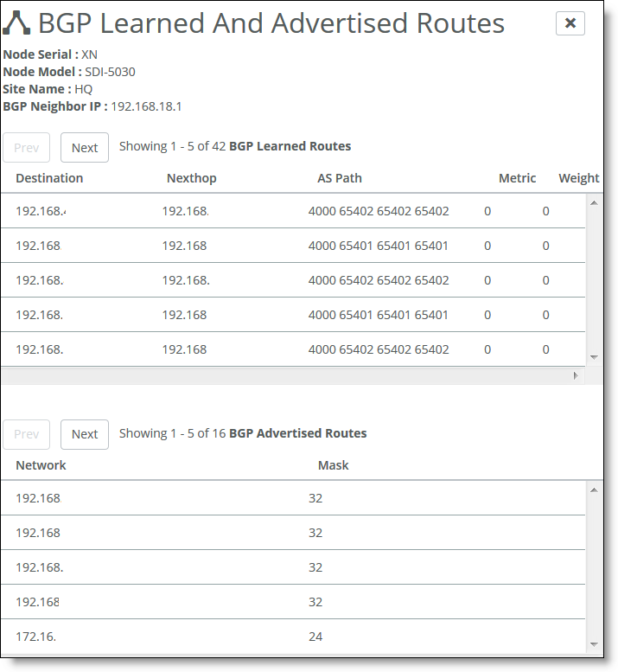The image size is (618, 672).
Task: Click mask 32 in first advertised row
Action: click(x=315, y=498)
